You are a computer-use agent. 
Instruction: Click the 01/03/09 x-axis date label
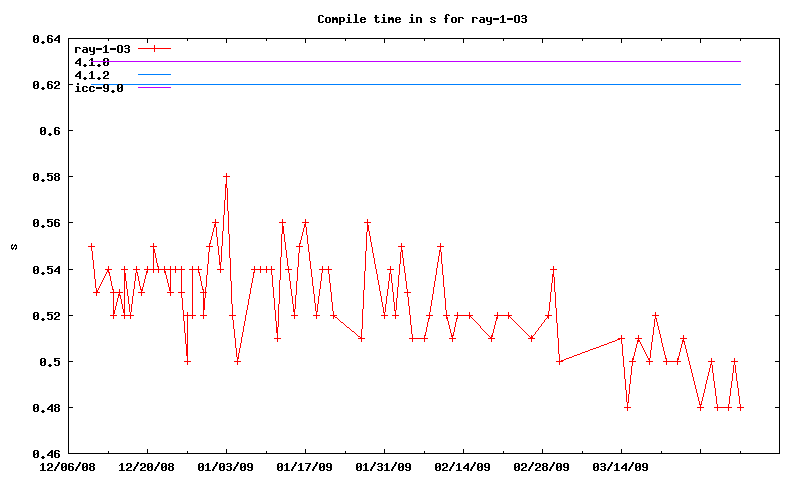pos(225,467)
